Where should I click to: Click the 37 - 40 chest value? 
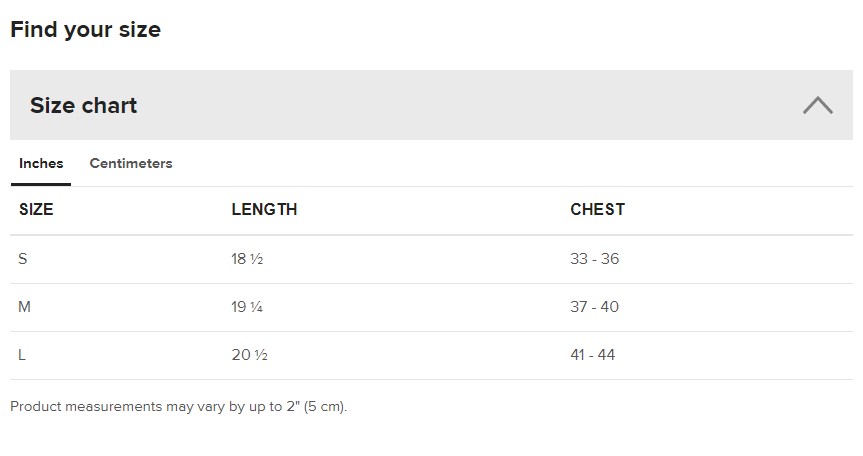pyautogui.click(x=594, y=307)
